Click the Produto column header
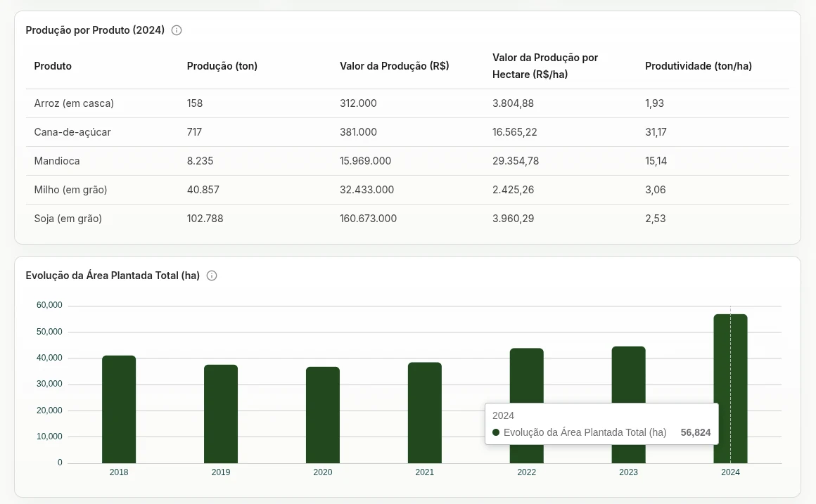This screenshot has width=816, height=504. tap(53, 66)
